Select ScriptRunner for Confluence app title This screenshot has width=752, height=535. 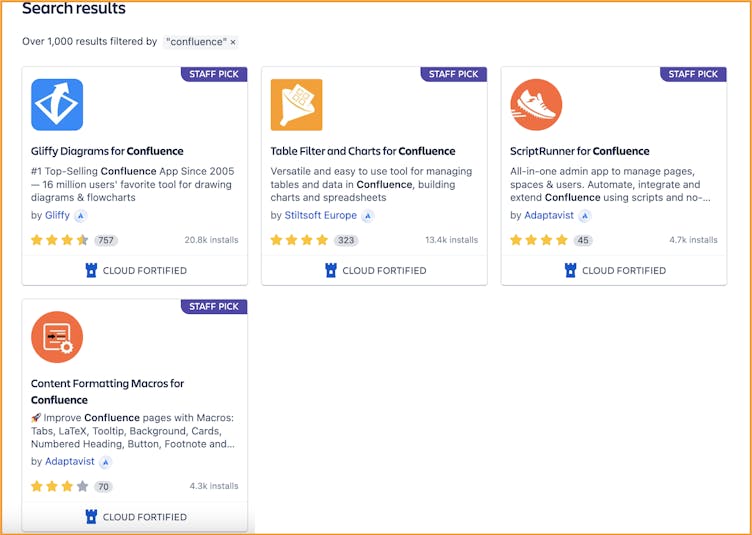[x=579, y=151]
